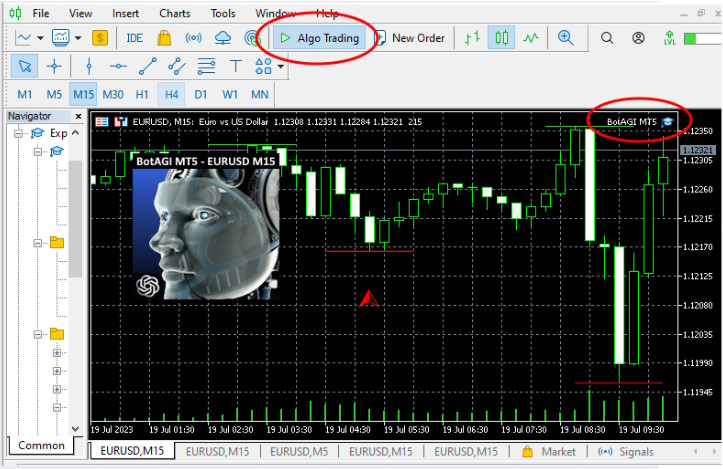Select the text label tool
723x469 pixels.
coord(236,66)
